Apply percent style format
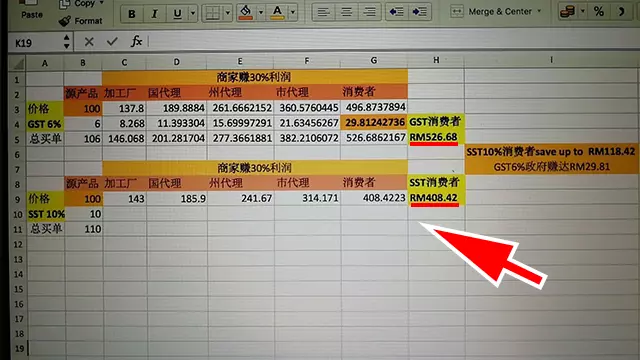The image size is (640, 360). pyautogui.click(x=599, y=11)
